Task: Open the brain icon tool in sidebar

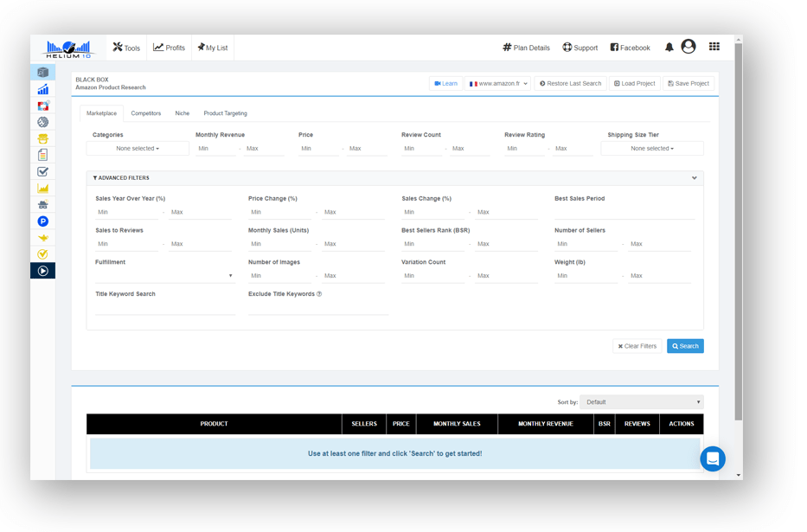Action: (x=42, y=122)
